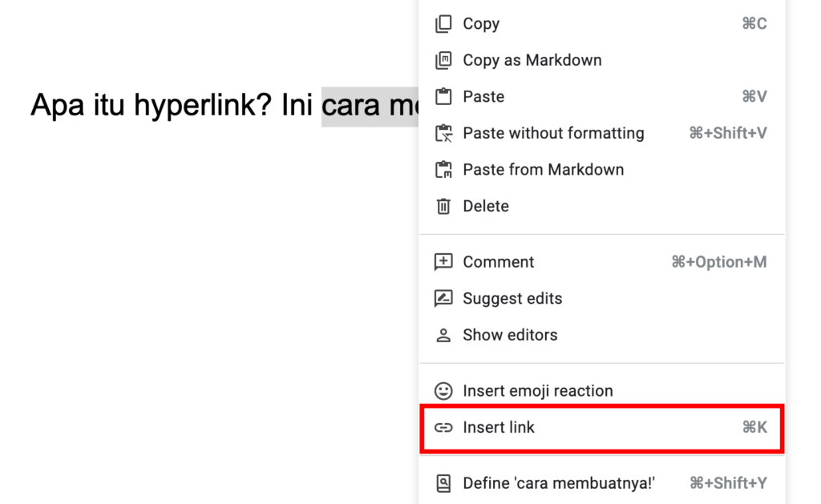The width and height of the screenshot is (821, 504).
Task: Select the Show editors person icon
Action: click(x=443, y=335)
